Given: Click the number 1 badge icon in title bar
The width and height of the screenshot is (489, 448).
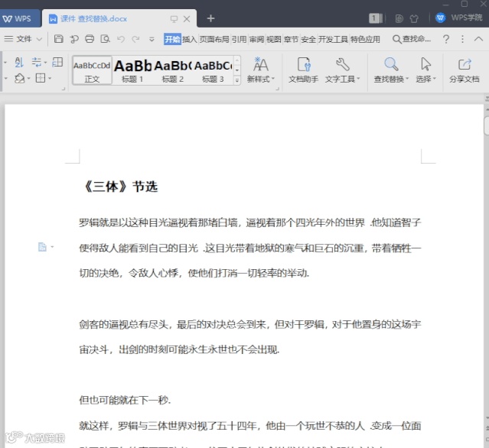Looking at the screenshot, I should [375, 18].
